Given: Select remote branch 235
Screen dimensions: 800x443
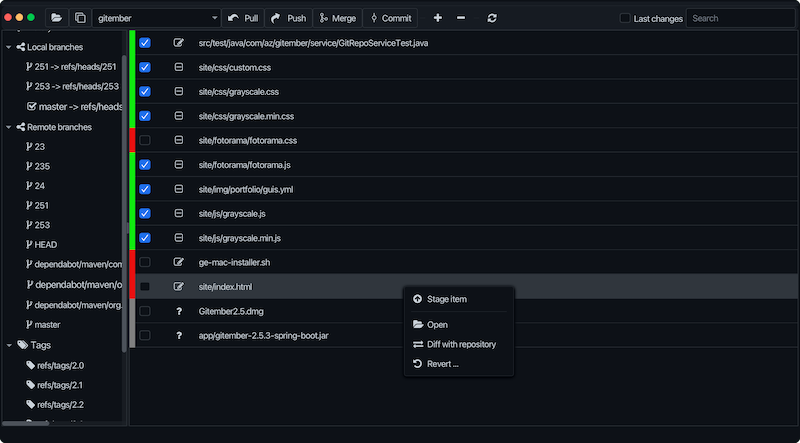Looking at the screenshot, I should point(38,166).
